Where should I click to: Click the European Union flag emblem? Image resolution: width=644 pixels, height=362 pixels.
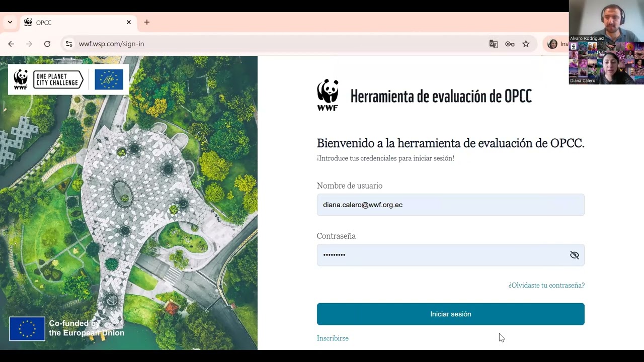(x=27, y=329)
